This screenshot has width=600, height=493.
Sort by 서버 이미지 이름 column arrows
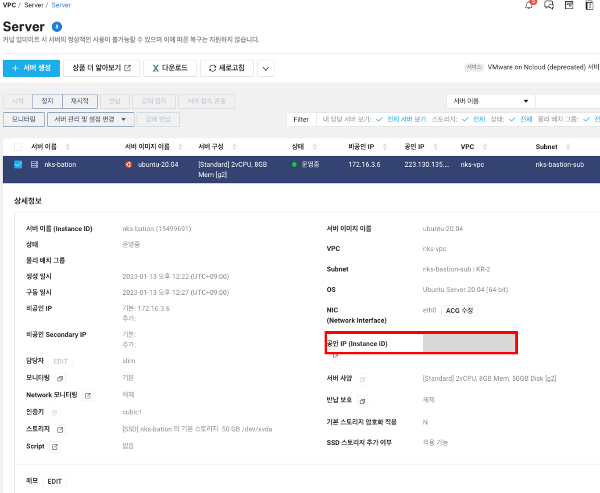click(x=180, y=147)
